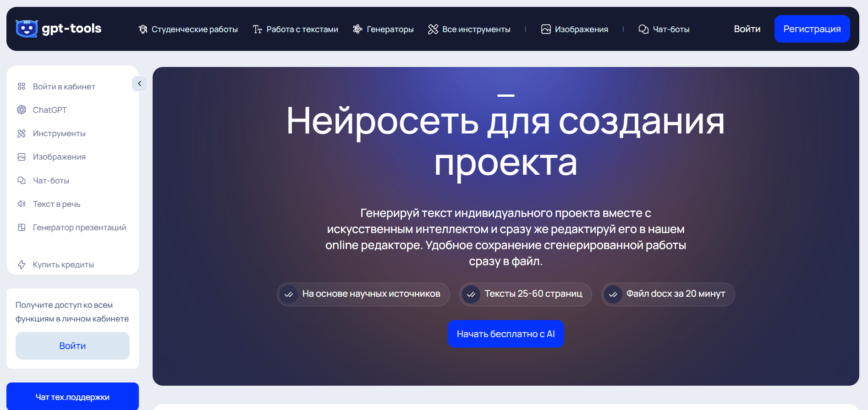Open Инструменты from the sidebar

point(59,133)
